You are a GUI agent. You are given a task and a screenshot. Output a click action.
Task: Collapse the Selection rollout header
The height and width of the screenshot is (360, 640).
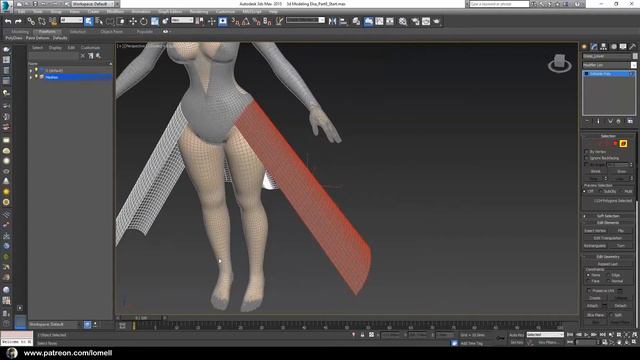608,136
